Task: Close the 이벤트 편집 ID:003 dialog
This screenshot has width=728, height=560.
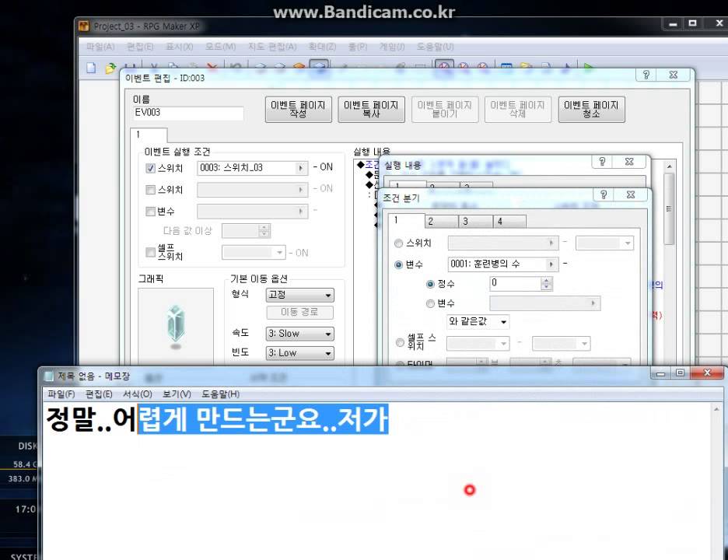Action: (674, 75)
